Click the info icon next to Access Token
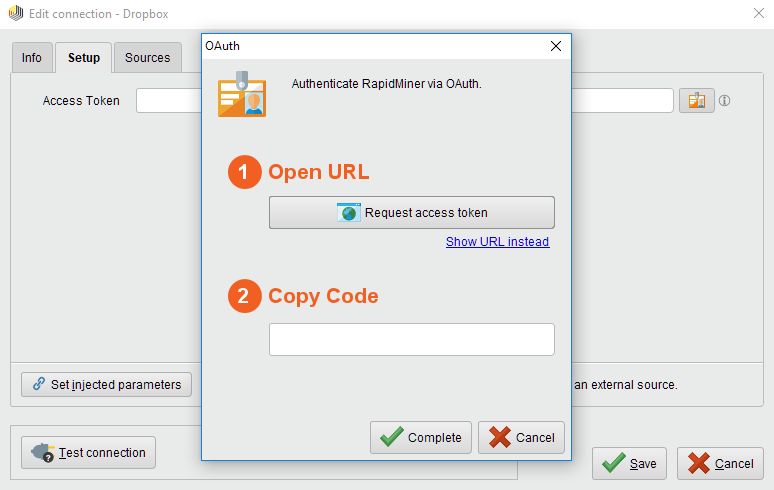774x490 pixels. tap(725, 101)
